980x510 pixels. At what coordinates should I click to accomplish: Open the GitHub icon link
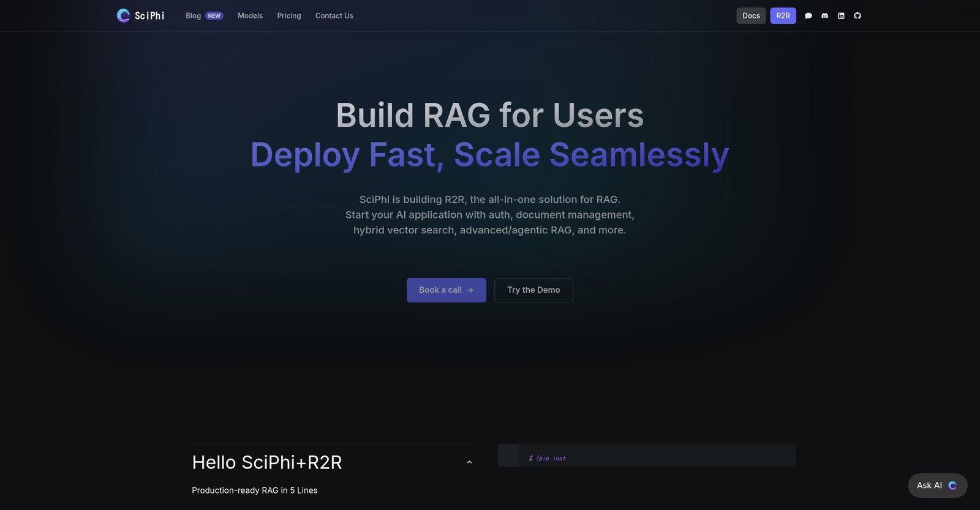click(858, 16)
